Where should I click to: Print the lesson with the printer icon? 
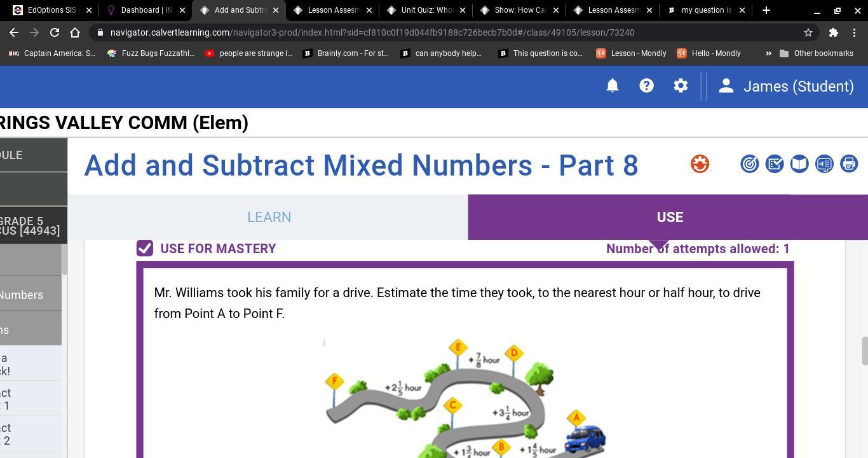click(849, 164)
